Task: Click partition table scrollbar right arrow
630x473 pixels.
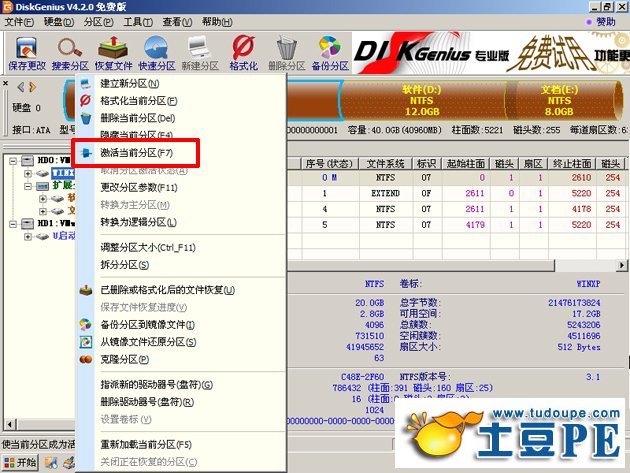Action: tap(622, 265)
